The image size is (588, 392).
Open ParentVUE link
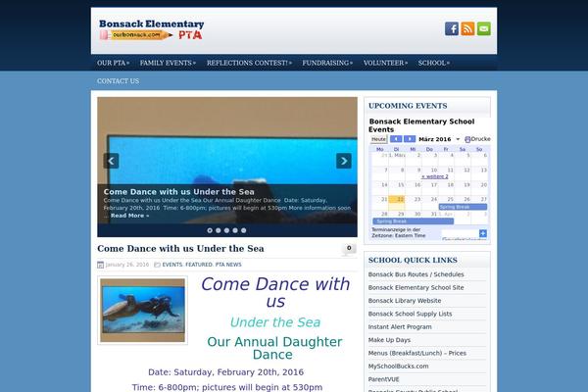(x=383, y=379)
